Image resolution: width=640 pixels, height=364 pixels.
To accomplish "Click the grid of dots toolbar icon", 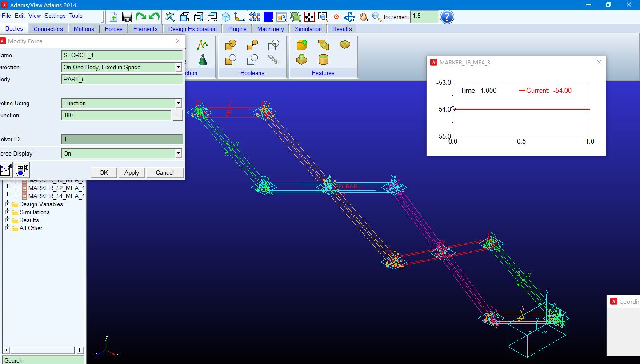I will click(x=255, y=17).
